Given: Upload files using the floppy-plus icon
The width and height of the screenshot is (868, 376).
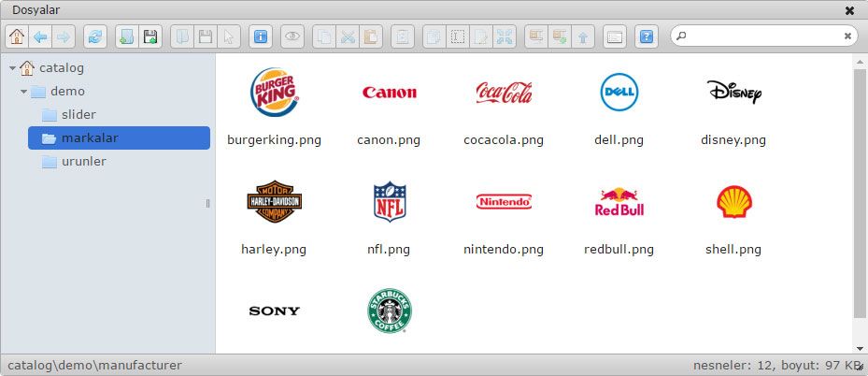Looking at the screenshot, I should click(x=150, y=37).
